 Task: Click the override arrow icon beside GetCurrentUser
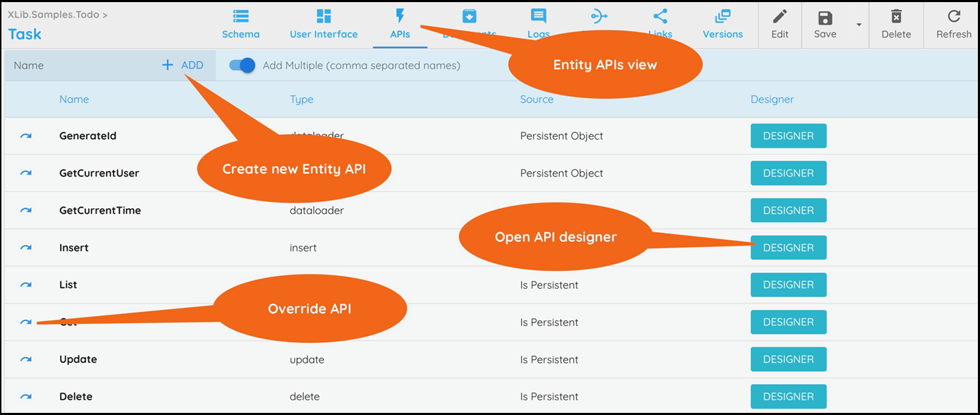26,174
